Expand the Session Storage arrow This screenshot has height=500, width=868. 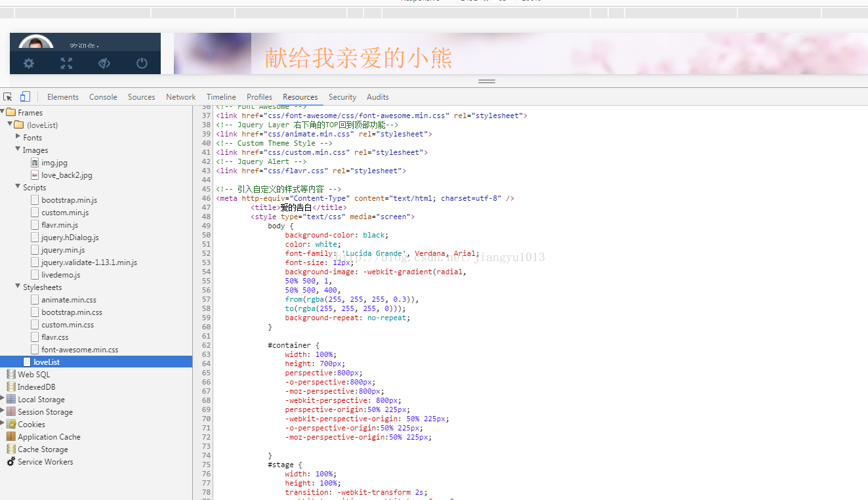pyautogui.click(x=3, y=411)
